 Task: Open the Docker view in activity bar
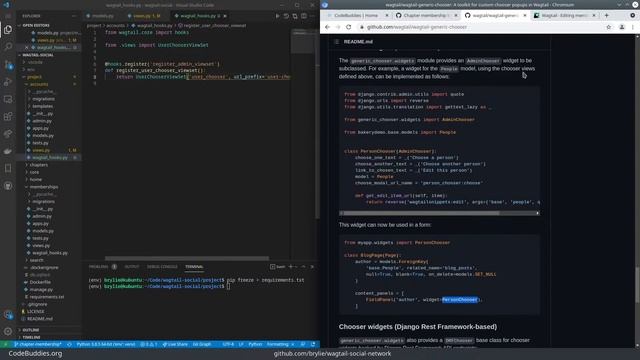tap(8, 151)
